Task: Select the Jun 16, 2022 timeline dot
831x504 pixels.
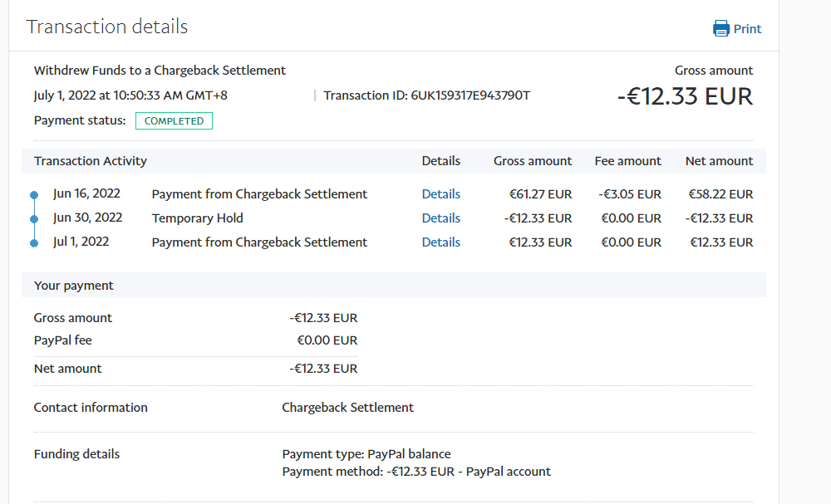Action: coord(34,195)
